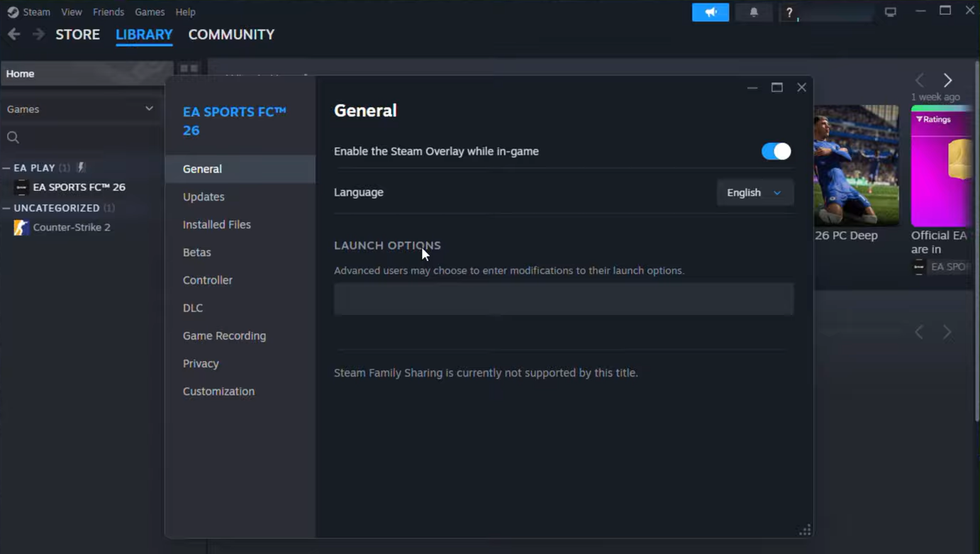
Task: Click the Home button in library sidebar
Action: [87, 74]
